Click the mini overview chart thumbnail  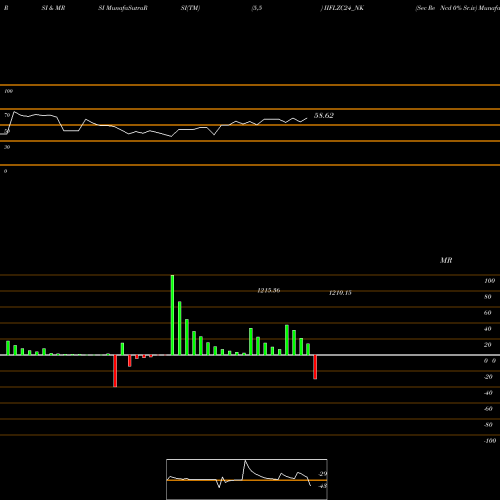(247, 479)
